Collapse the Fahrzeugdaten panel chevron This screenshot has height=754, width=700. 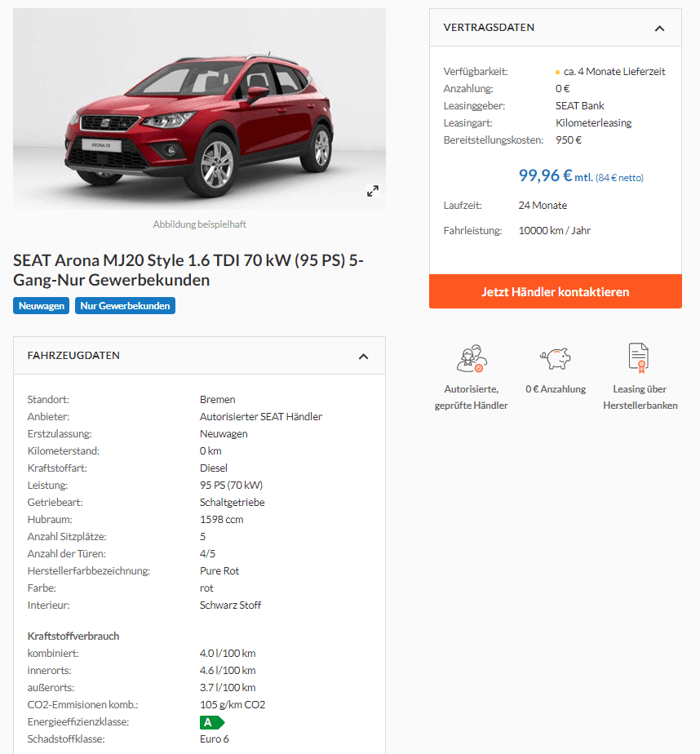pyautogui.click(x=364, y=357)
